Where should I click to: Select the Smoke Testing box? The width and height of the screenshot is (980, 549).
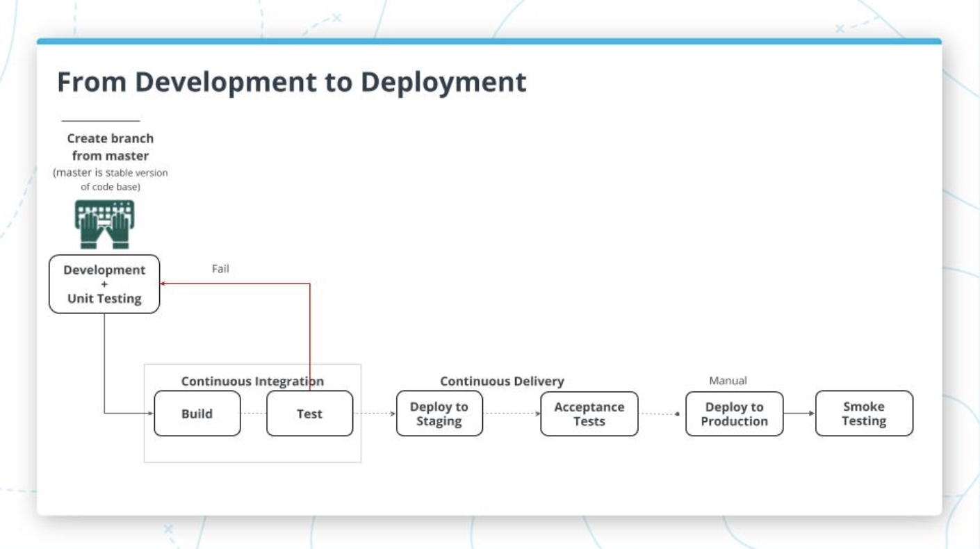(x=864, y=413)
